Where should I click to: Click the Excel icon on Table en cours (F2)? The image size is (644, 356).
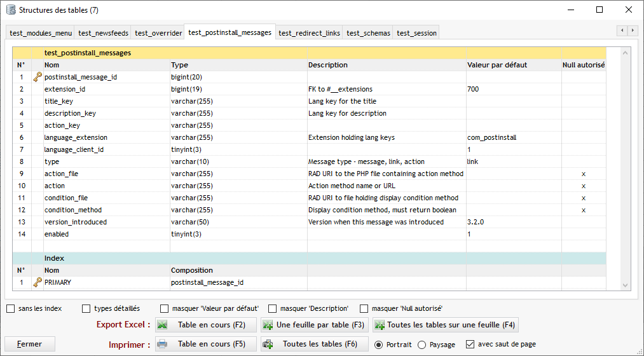(163, 325)
